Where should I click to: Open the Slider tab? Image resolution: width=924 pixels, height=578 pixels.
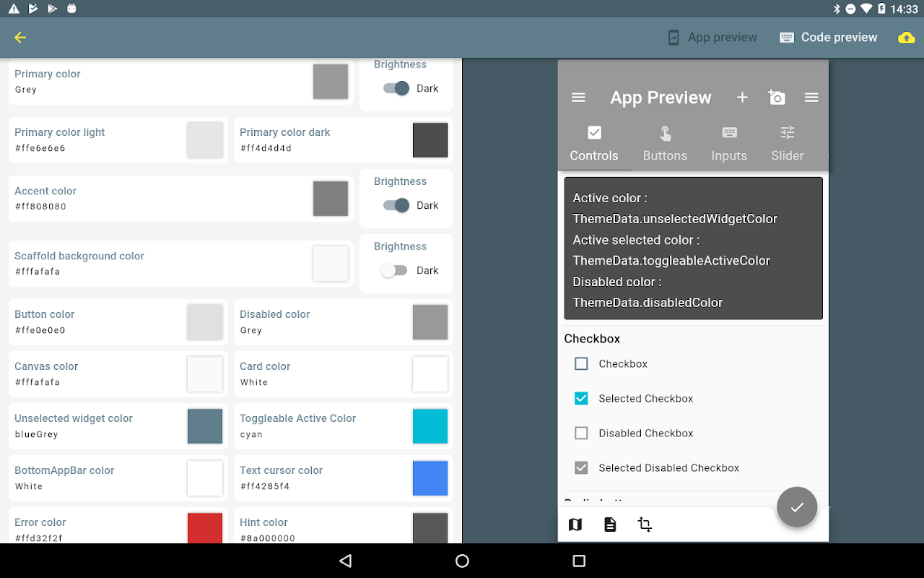pyautogui.click(x=787, y=143)
